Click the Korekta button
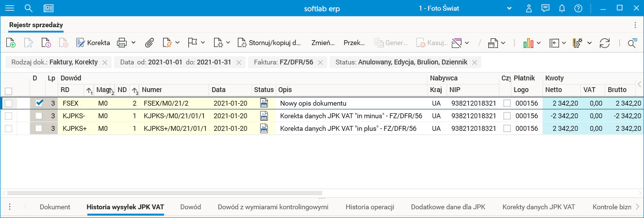 pyautogui.click(x=93, y=43)
